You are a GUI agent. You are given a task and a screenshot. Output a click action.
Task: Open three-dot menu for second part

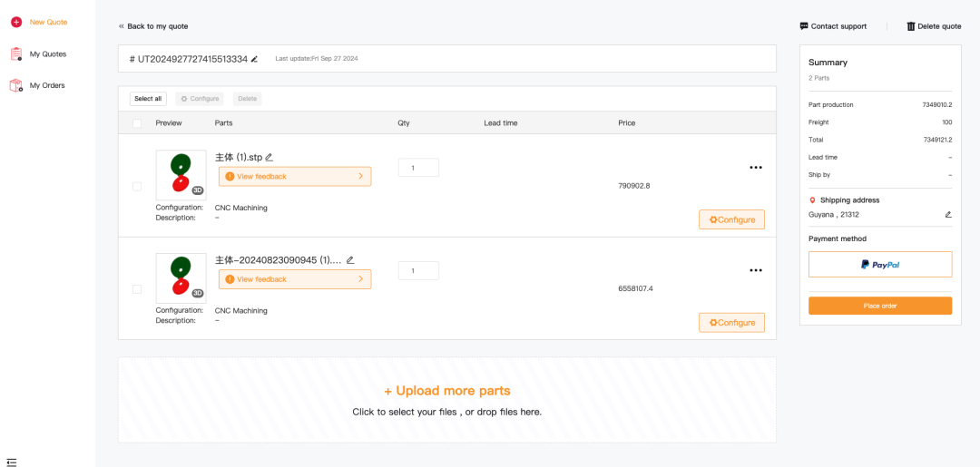(755, 270)
